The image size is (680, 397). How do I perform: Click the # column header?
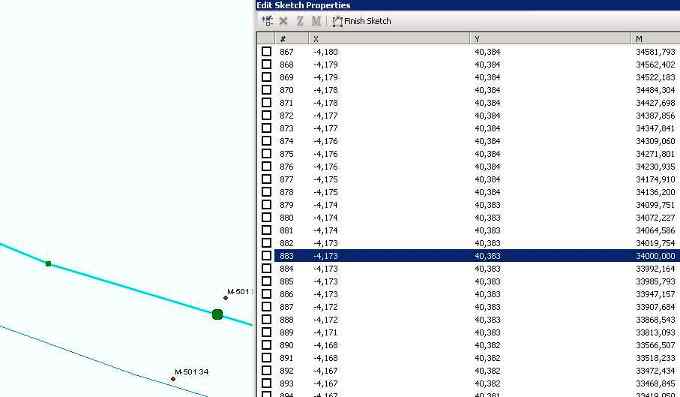(x=291, y=39)
